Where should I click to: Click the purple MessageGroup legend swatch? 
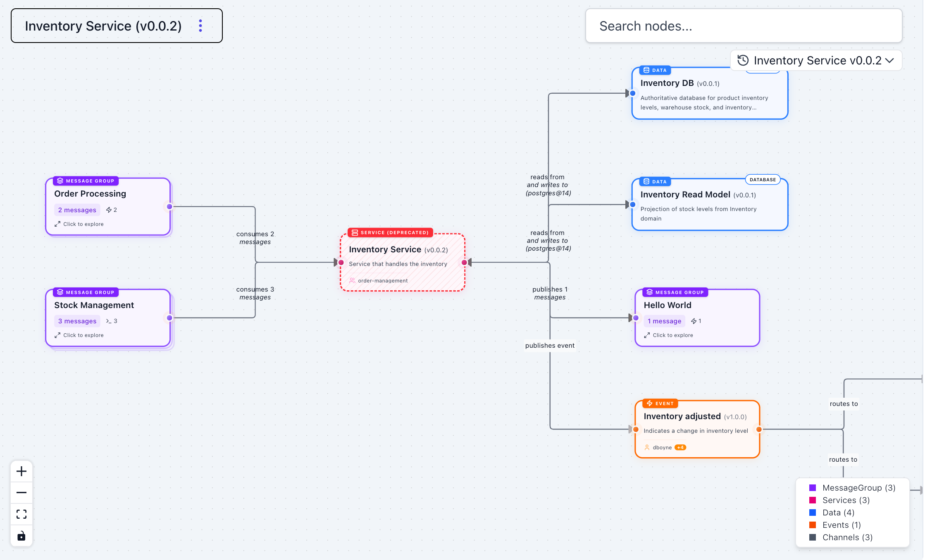813,488
